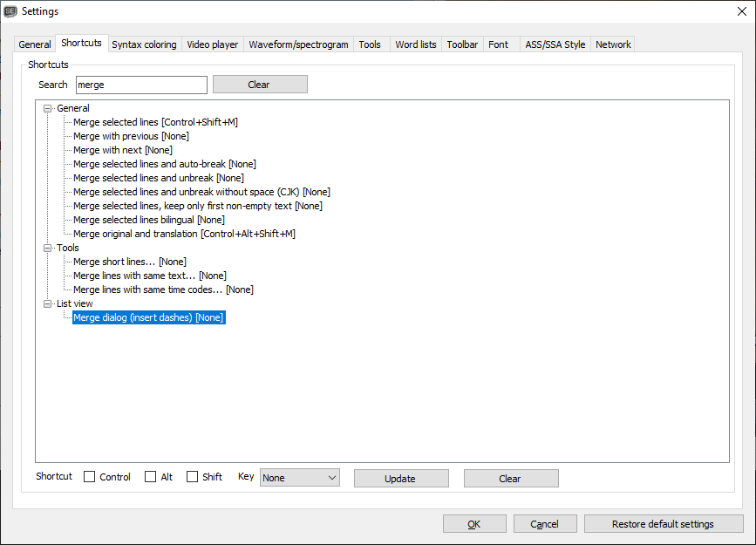
Task: Enable the Control modifier checkbox
Action: point(89,476)
